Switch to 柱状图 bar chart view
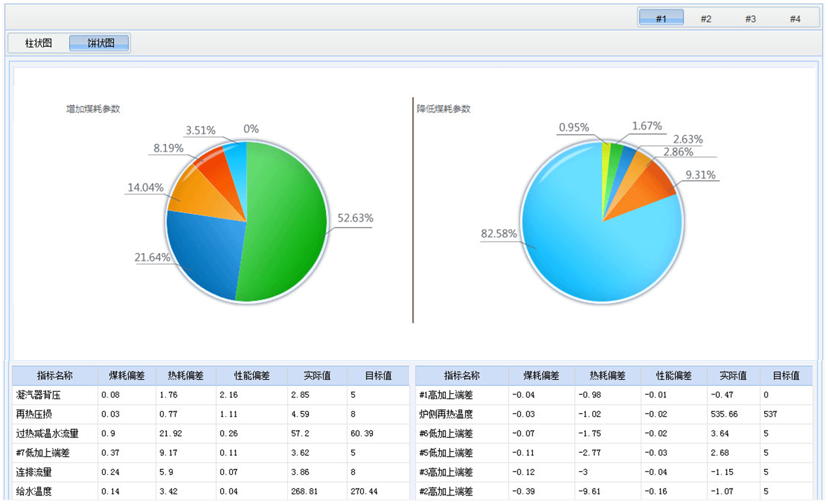Screen dimensions: 828x504 pos(38,43)
